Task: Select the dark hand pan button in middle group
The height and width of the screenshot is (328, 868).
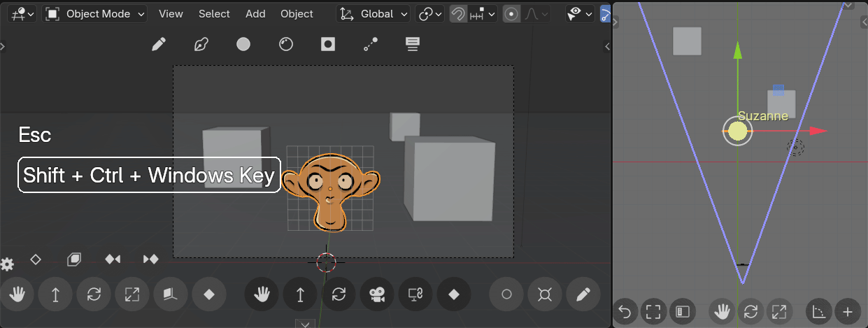Action: click(262, 294)
